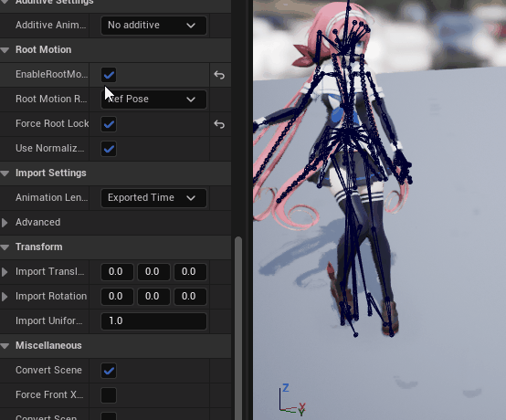The width and height of the screenshot is (506, 420).
Task: Click the Root Motion section title
Action: (x=44, y=49)
